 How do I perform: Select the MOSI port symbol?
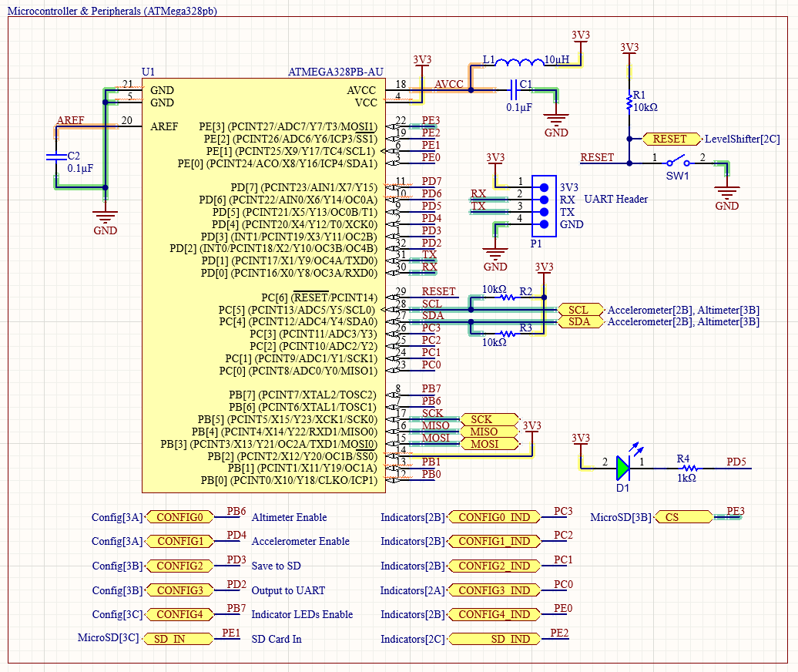(489, 444)
